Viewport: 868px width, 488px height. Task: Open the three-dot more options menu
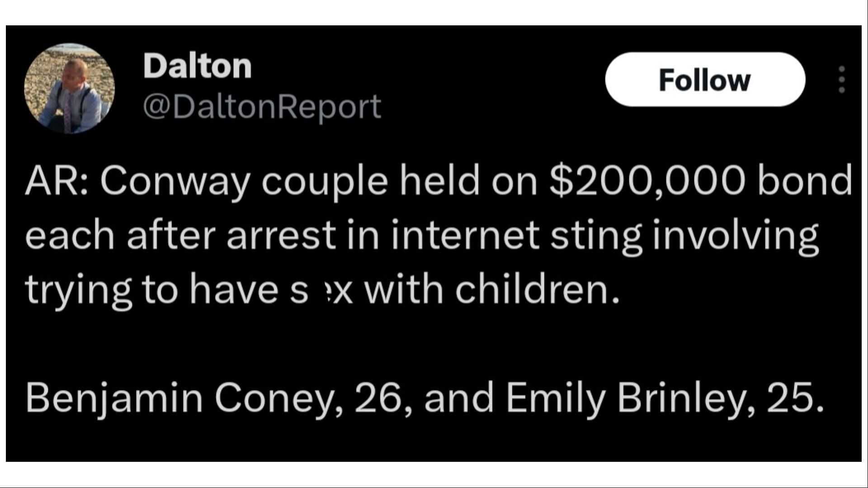tap(841, 80)
